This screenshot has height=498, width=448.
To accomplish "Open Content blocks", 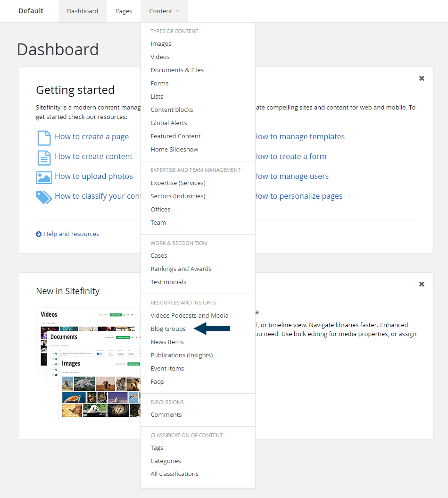I will tap(172, 110).
